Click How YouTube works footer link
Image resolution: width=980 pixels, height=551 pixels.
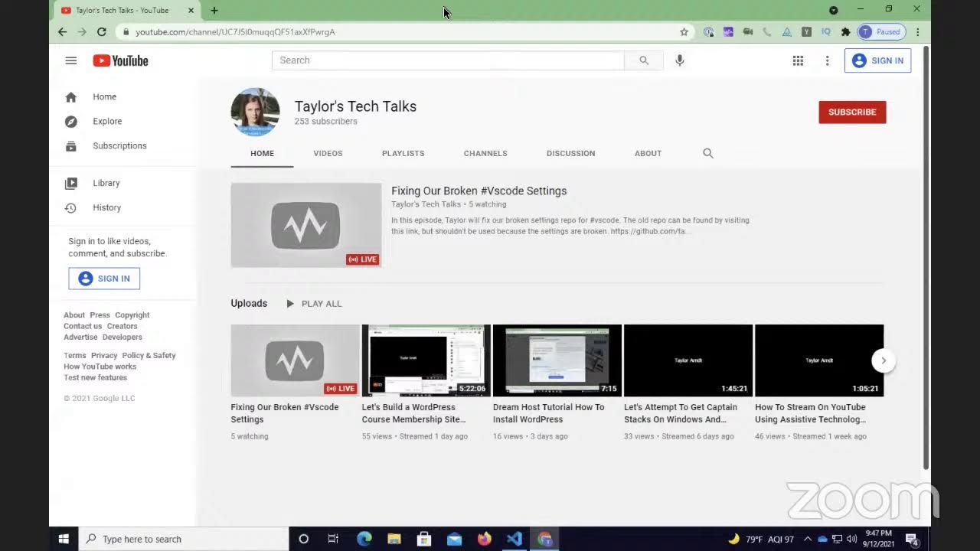[x=100, y=367]
